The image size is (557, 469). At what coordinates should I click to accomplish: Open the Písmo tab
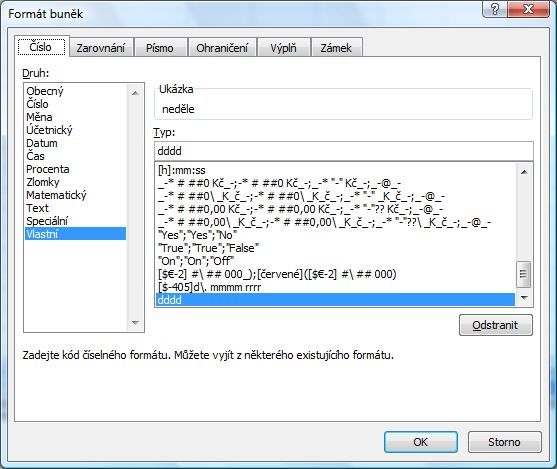160,48
